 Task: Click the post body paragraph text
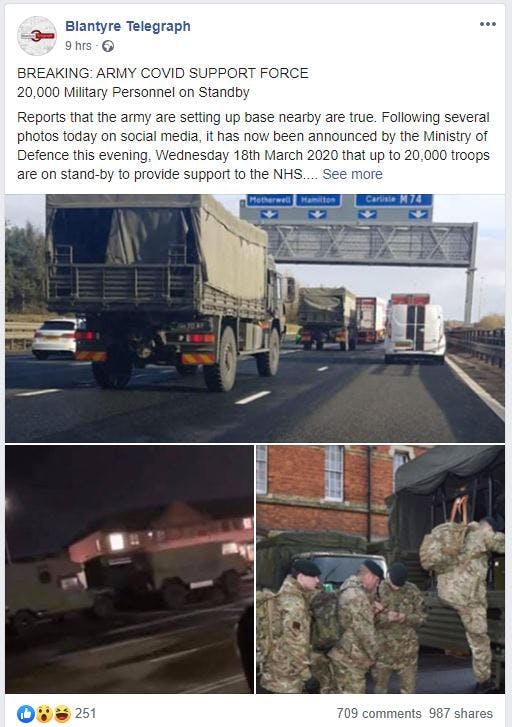(x=253, y=146)
